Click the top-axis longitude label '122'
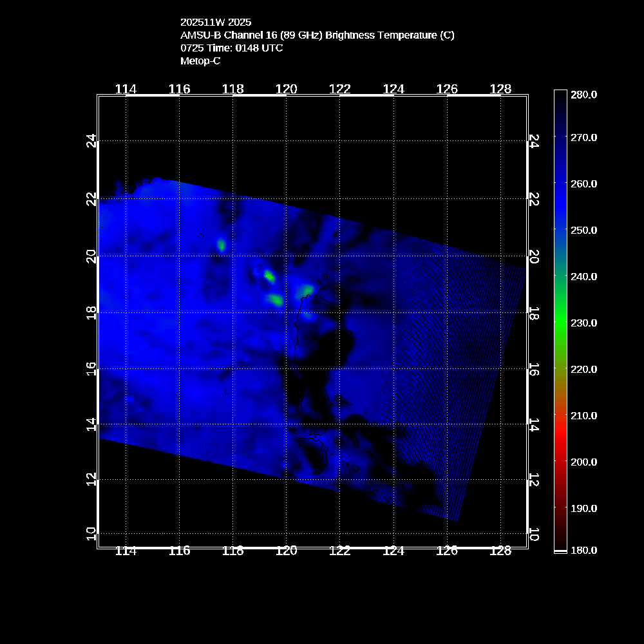The height and width of the screenshot is (644, 644). click(x=340, y=89)
